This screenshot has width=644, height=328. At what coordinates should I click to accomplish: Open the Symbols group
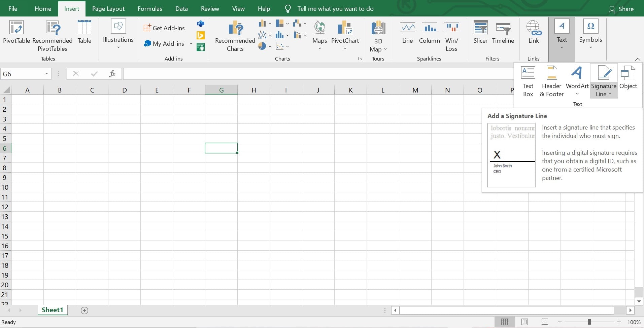[590, 34]
